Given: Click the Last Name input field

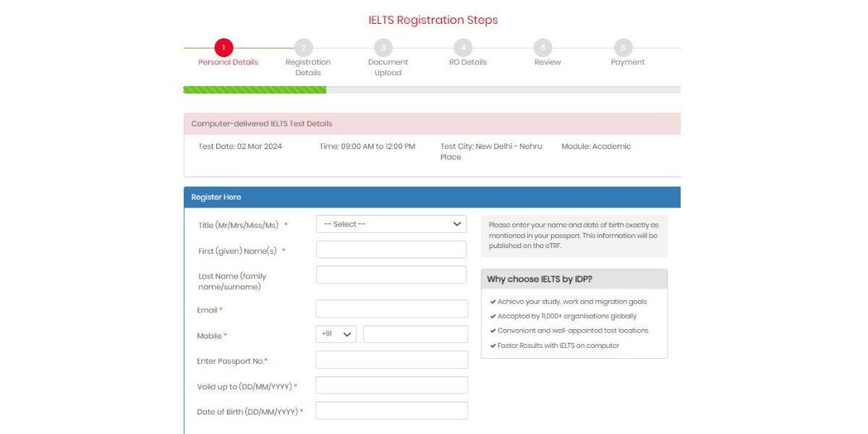Looking at the screenshot, I should pos(391,274).
